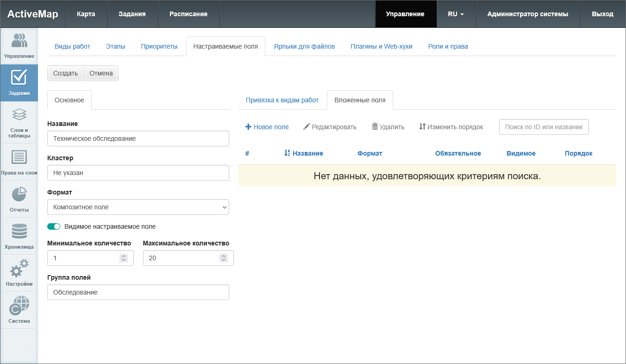
Task: Select the Слои и таблицы sidebar icon
Action: pos(19,114)
